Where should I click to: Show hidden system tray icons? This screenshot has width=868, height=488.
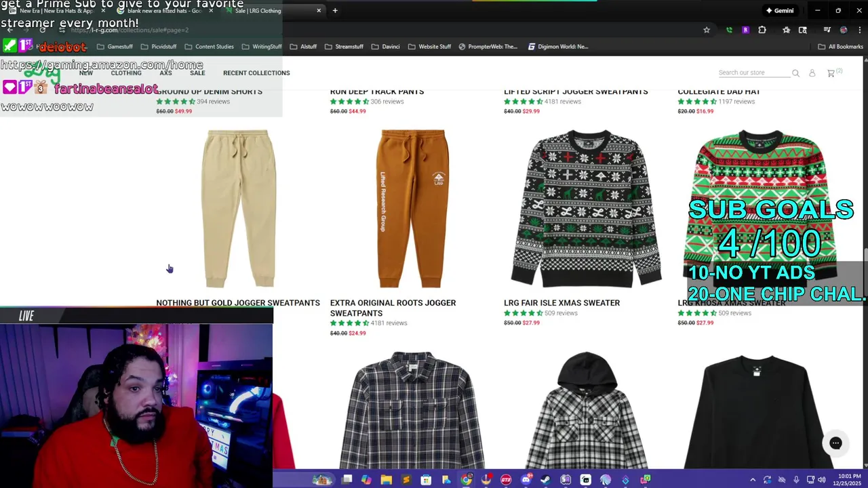point(752,480)
